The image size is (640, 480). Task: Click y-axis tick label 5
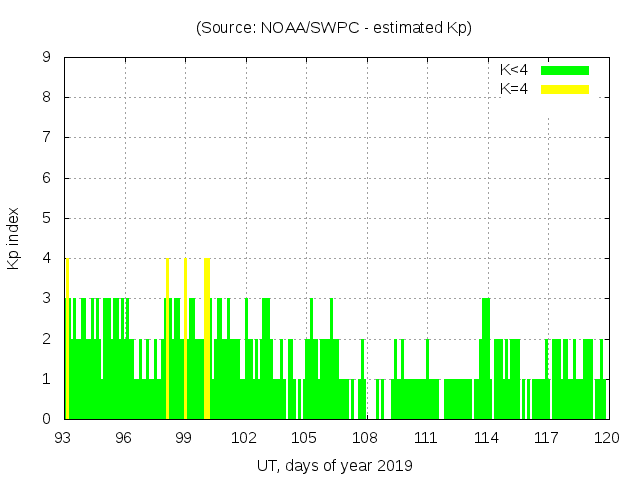point(47,218)
